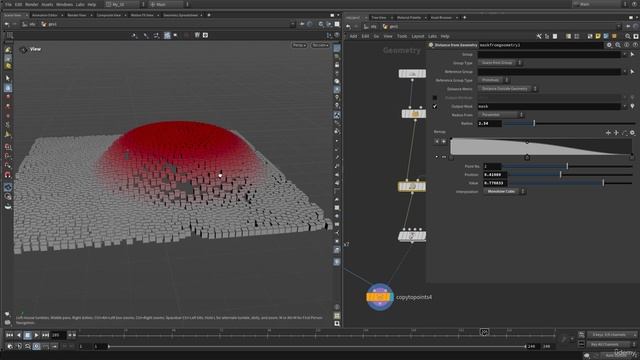Image resolution: width=640 pixels, height=360 pixels.
Task: Jump to first frame in playbar
Action: pyautogui.click(x=9, y=335)
